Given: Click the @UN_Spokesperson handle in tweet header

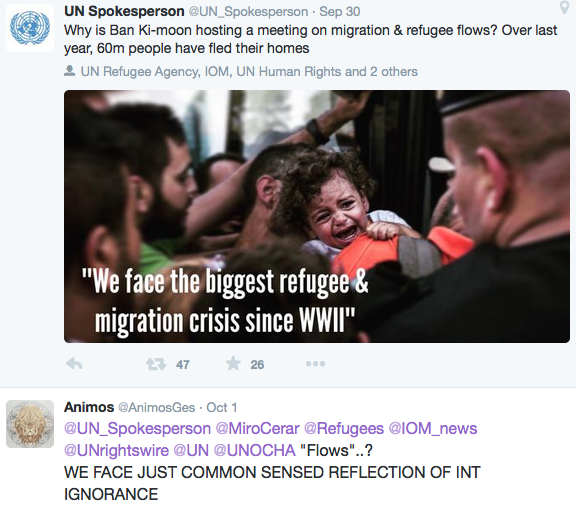Looking at the screenshot, I should pos(248,12).
